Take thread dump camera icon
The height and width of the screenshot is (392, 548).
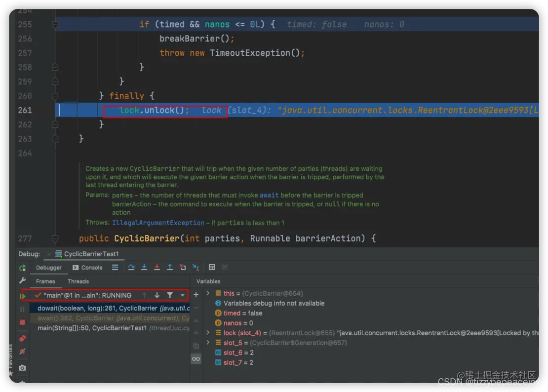point(23,367)
